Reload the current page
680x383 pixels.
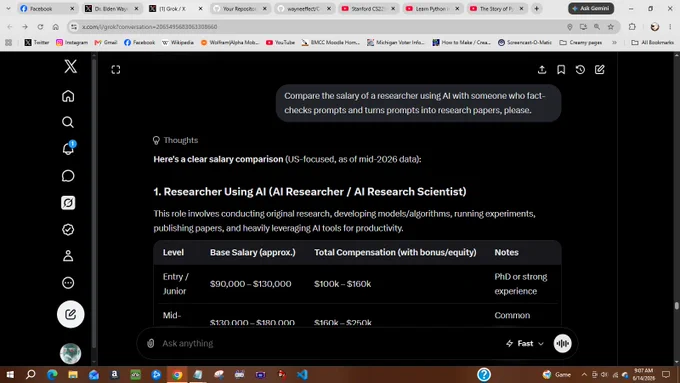point(40,27)
